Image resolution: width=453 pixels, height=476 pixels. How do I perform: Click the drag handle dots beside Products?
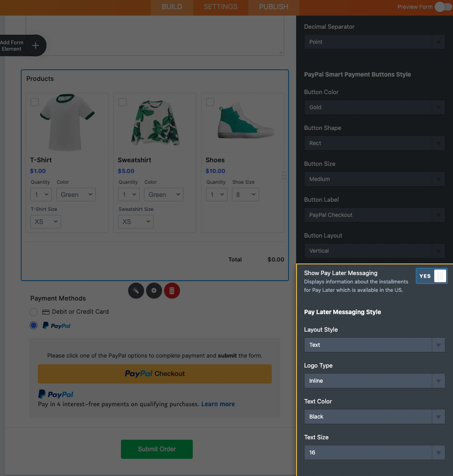tap(284, 175)
